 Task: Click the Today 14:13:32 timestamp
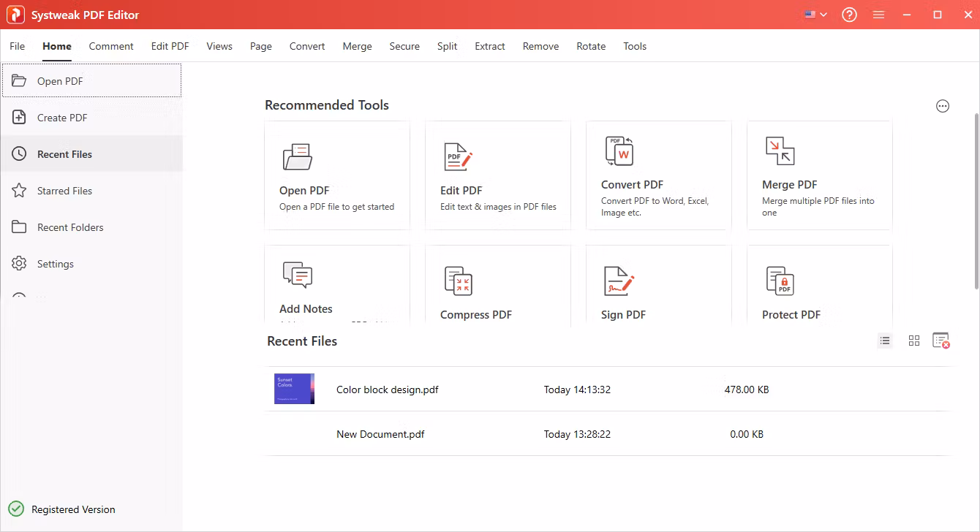pyautogui.click(x=577, y=389)
